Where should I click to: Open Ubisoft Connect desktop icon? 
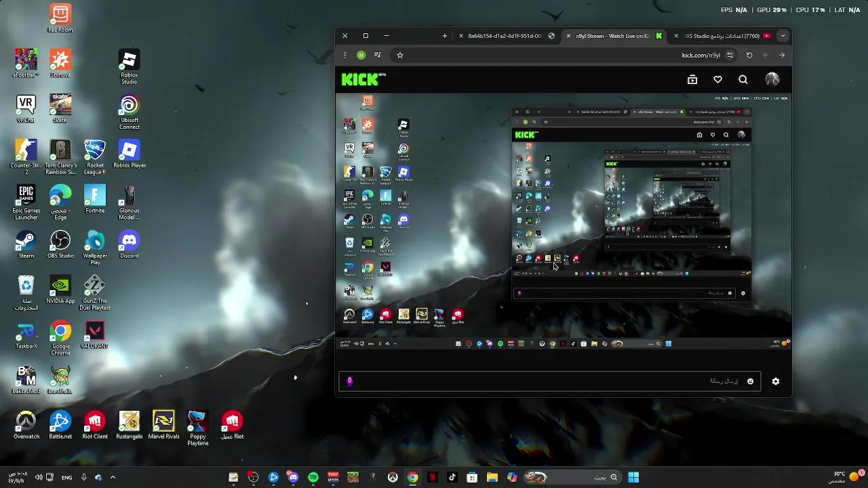point(129,112)
